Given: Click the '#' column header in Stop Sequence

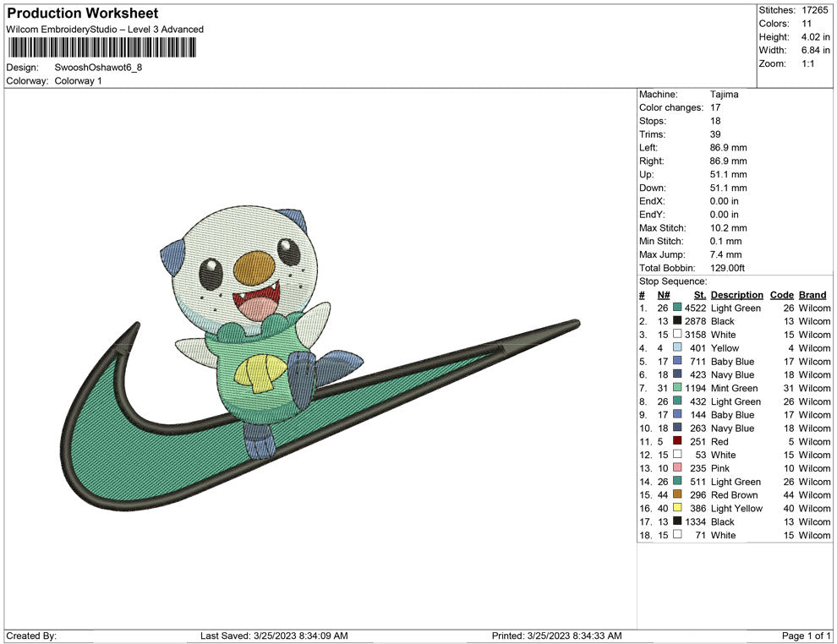Looking at the screenshot, I should (643, 295).
